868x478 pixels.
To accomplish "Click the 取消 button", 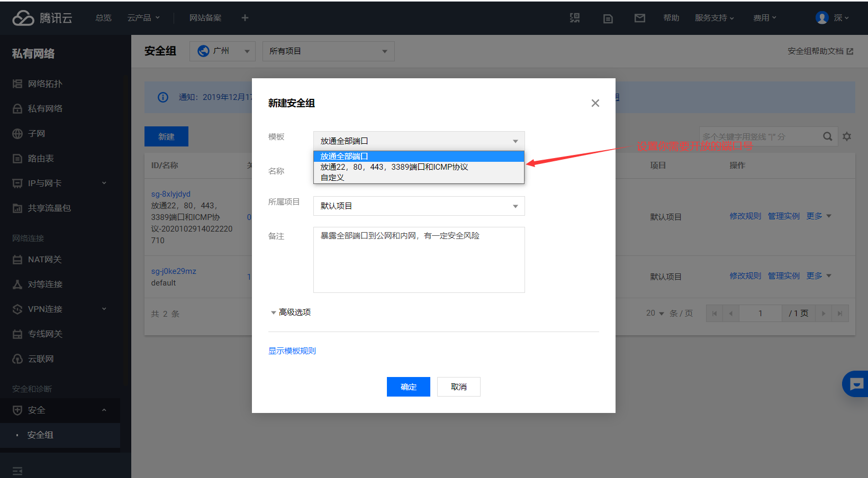I will click(x=458, y=387).
